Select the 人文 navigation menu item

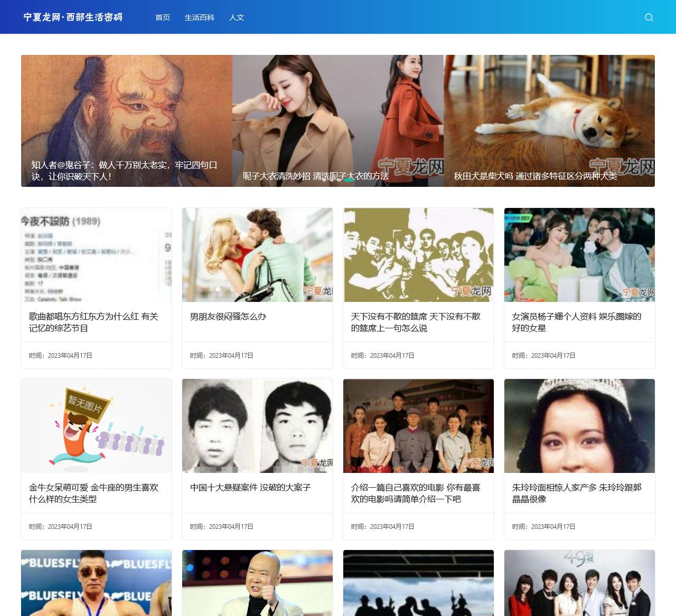(x=237, y=17)
